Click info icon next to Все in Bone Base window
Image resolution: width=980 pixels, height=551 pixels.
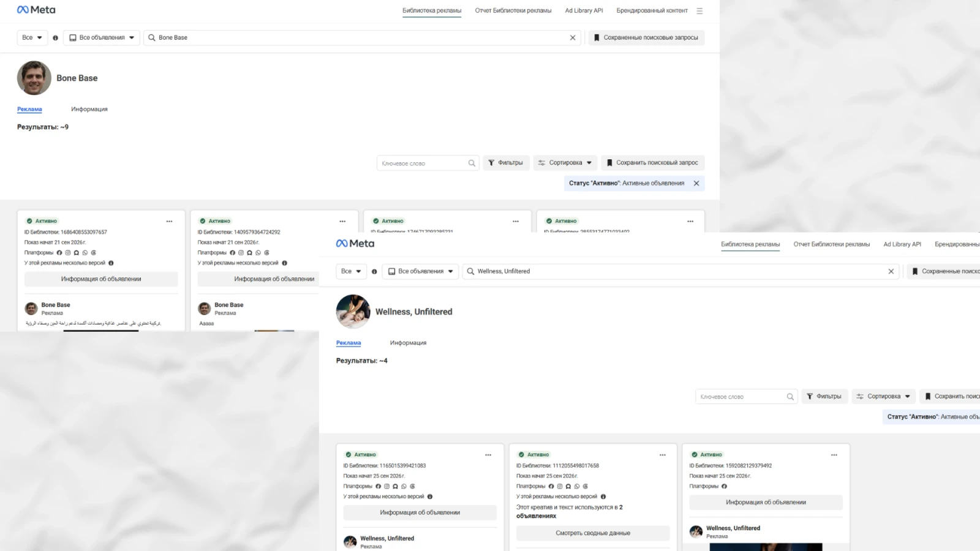(55, 38)
